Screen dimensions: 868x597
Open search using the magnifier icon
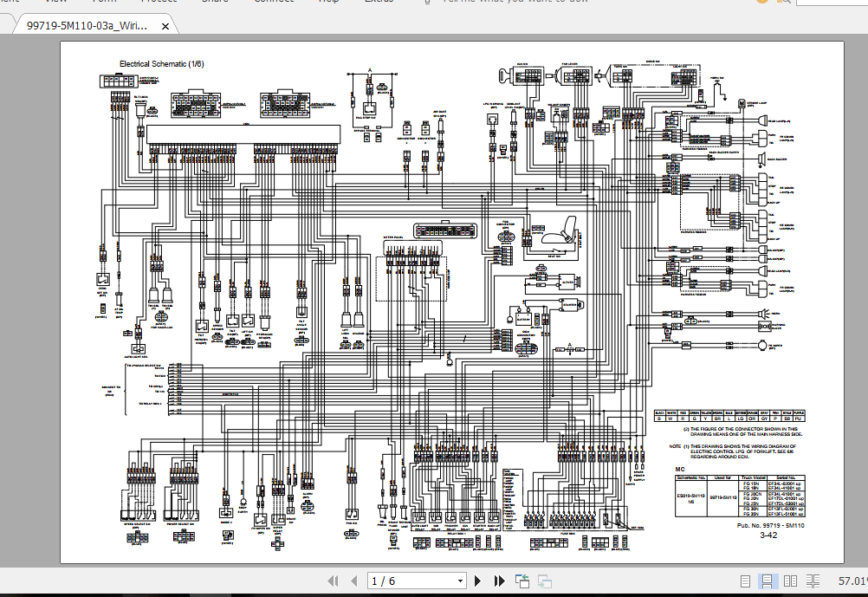pos(787,3)
